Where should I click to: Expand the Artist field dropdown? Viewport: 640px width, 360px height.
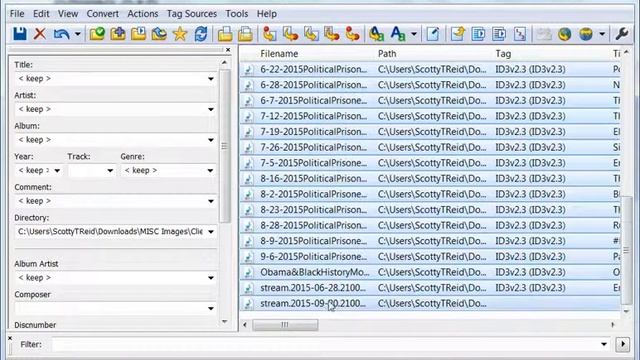click(x=211, y=109)
